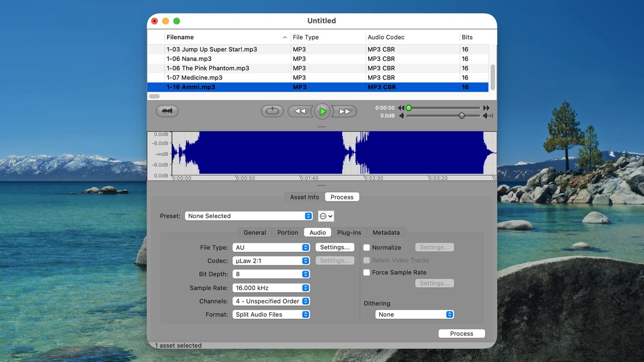Open Settings next to File Type
Viewport: 644px width, 362px height.
click(x=335, y=247)
